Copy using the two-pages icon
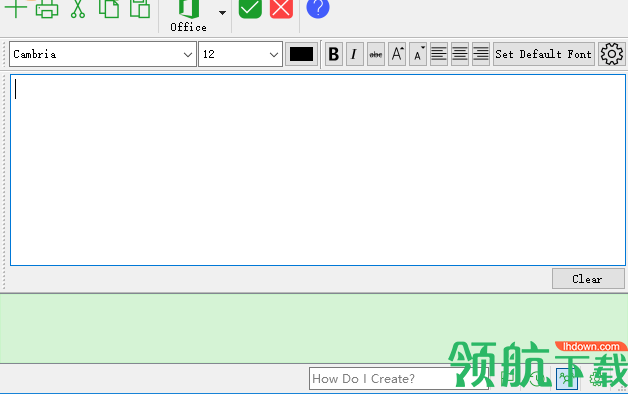The width and height of the screenshot is (628, 394). pyautogui.click(x=109, y=9)
